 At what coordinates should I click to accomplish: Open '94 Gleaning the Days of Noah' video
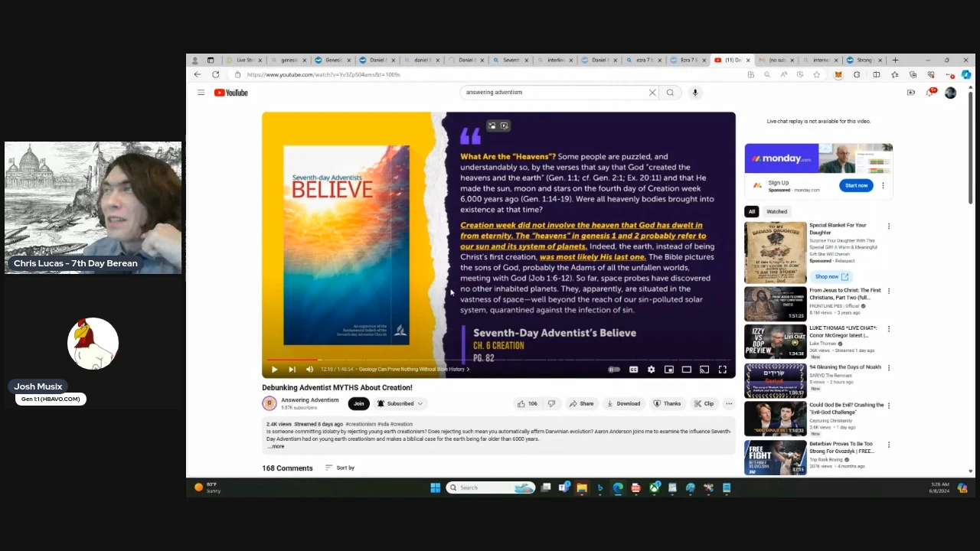coord(776,380)
